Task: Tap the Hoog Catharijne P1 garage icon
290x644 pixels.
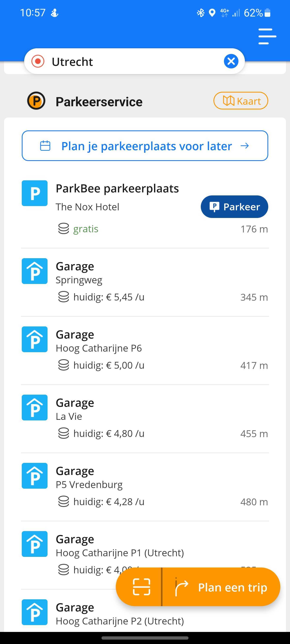Action: coord(34,544)
